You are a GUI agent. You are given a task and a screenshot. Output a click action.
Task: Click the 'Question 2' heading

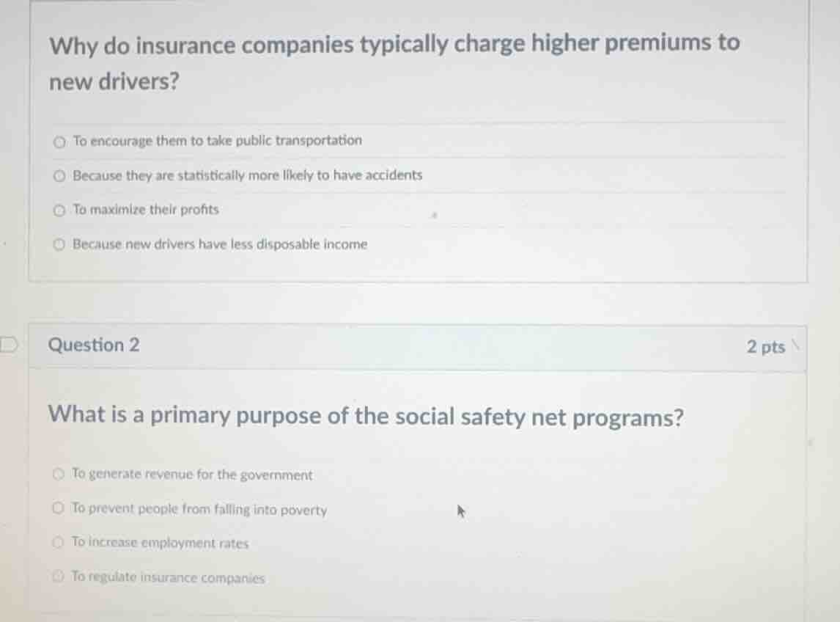[94, 345]
